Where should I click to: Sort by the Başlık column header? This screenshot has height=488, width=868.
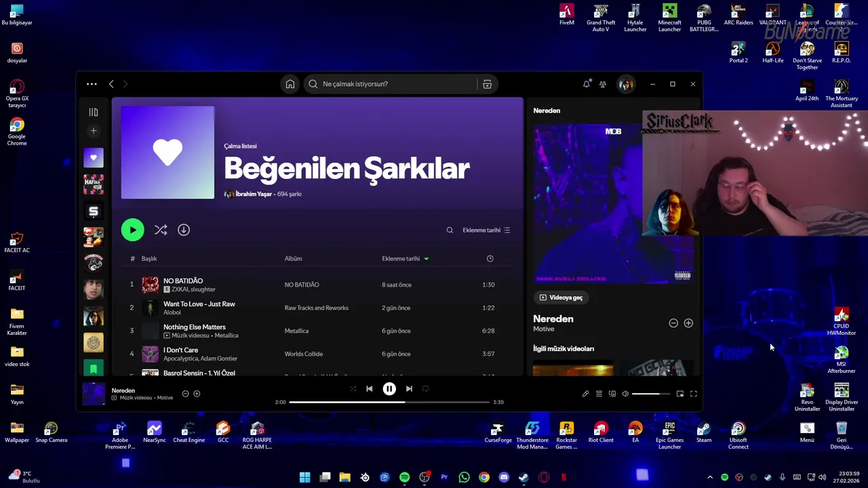click(149, 258)
